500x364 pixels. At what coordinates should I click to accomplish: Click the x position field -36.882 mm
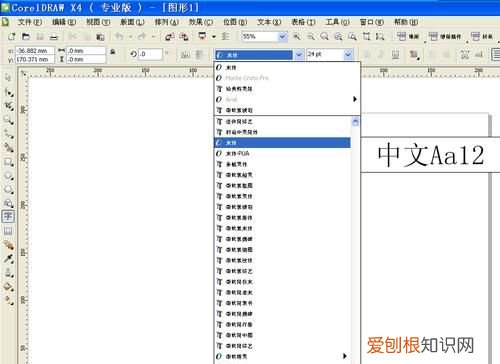[x=35, y=51]
